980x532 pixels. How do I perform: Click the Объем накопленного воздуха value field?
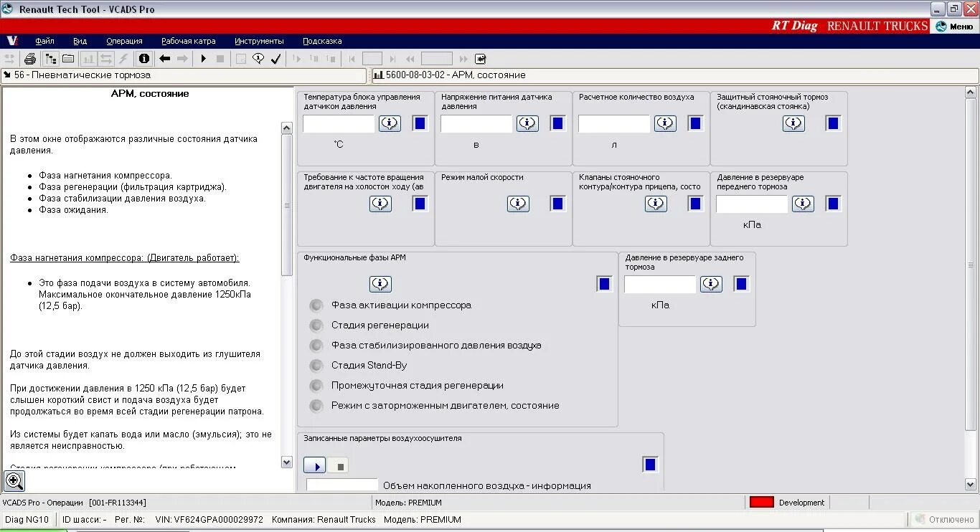[342, 485]
